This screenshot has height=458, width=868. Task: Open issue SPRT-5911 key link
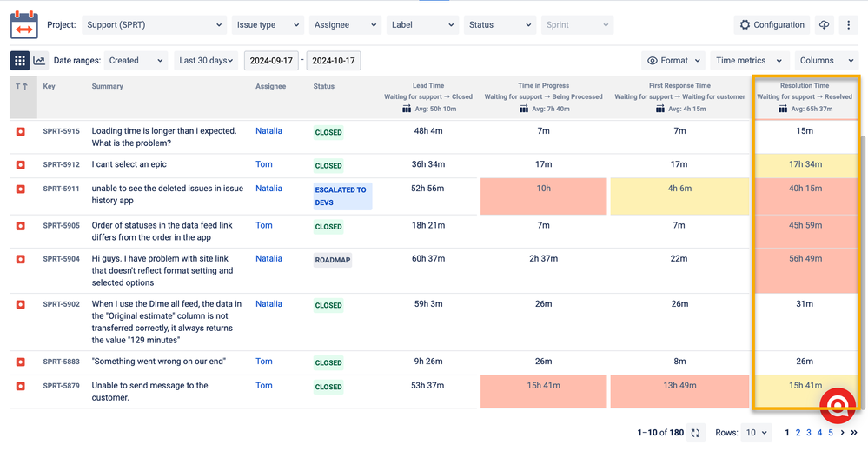[61, 189]
